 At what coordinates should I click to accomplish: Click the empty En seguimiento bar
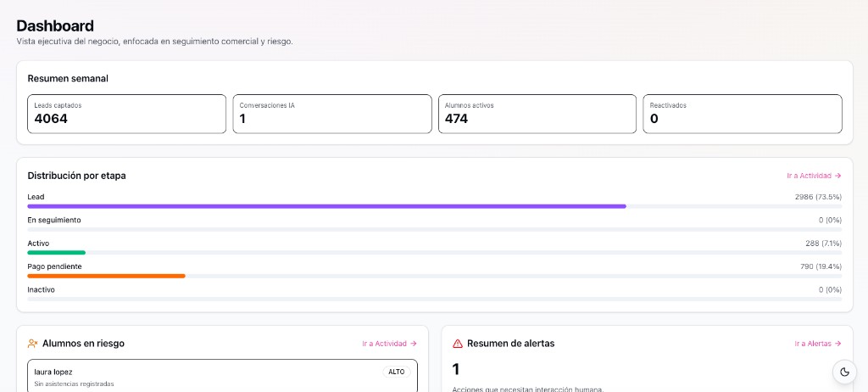[x=434, y=229]
